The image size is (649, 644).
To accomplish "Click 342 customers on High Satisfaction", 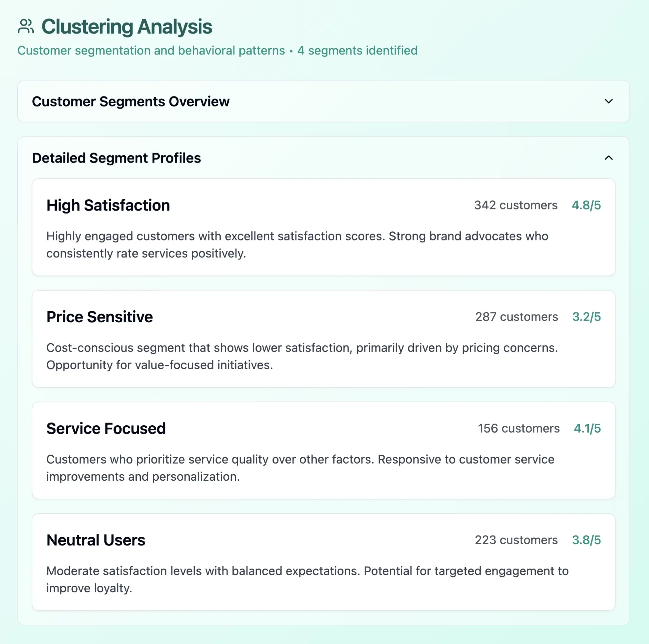I will (515, 205).
